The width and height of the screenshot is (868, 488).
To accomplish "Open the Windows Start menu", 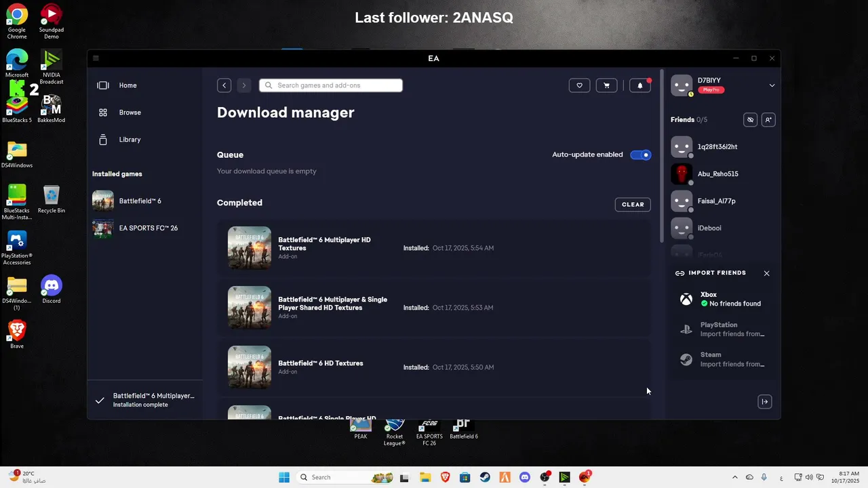I will [284, 477].
